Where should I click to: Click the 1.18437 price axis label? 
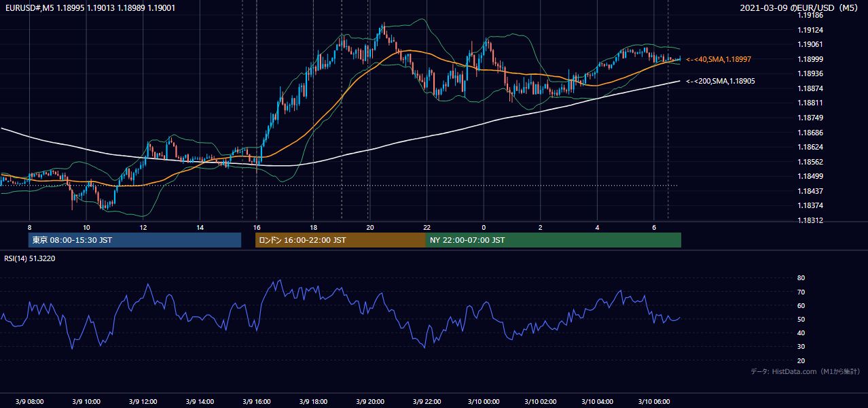click(810, 191)
